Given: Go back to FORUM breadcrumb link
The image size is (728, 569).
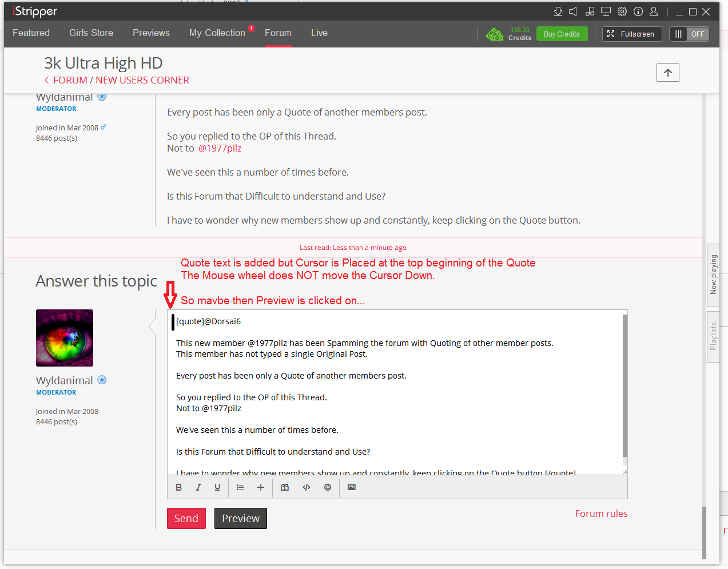Looking at the screenshot, I should [70, 80].
